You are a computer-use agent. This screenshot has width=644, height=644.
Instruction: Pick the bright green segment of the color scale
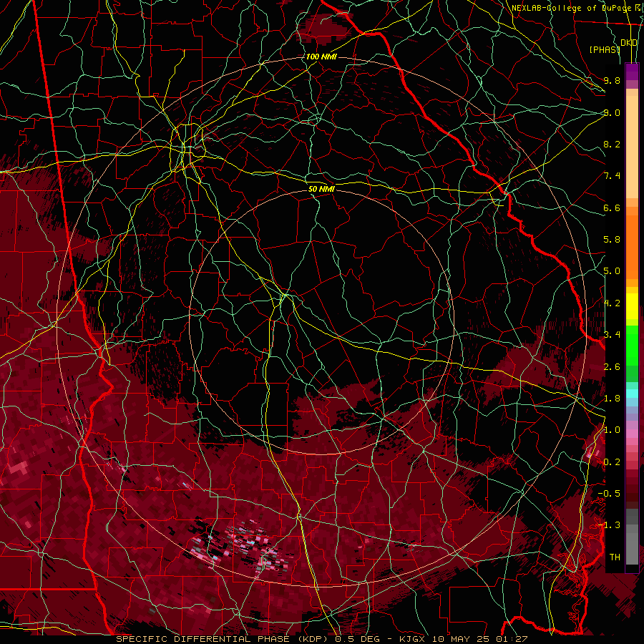click(x=632, y=346)
